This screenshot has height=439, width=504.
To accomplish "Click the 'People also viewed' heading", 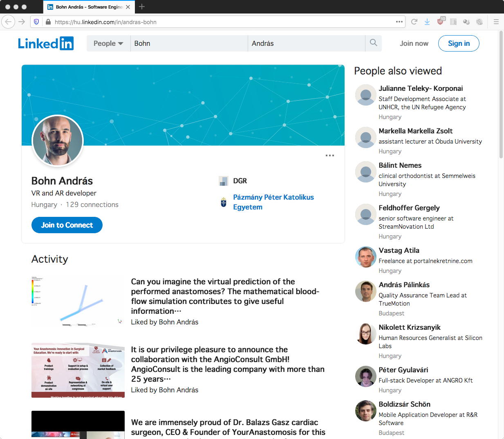I will click(x=398, y=71).
